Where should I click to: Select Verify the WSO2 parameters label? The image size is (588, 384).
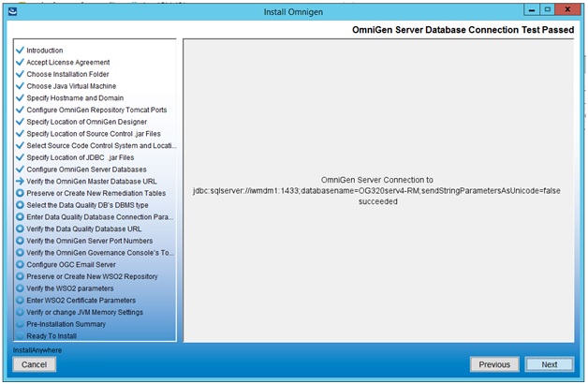(69, 288)
